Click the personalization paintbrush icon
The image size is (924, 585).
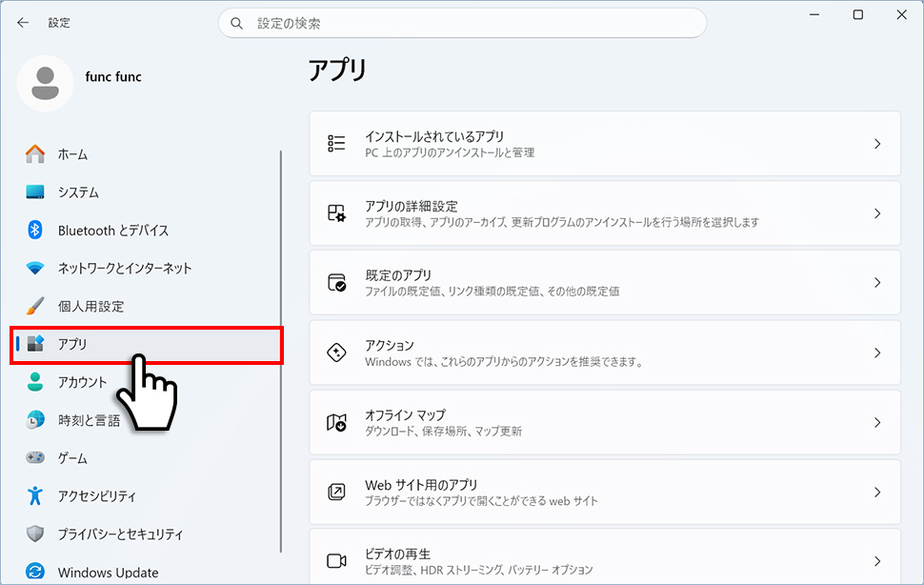(35, 306)
